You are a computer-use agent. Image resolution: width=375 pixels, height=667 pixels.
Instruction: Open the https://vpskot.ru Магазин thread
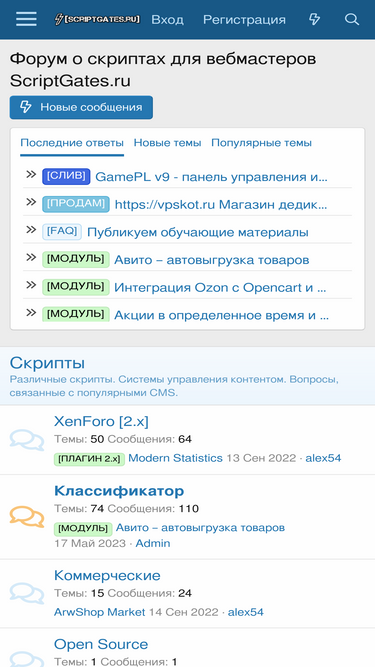(221, 205)
